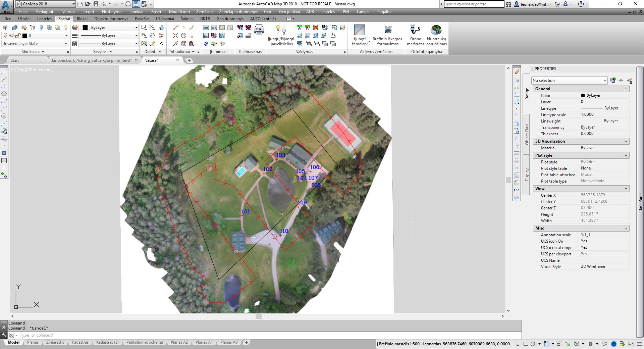Open the help question mark icon
The height and width of the screenshot is (349, 644).
pos(581,4)
